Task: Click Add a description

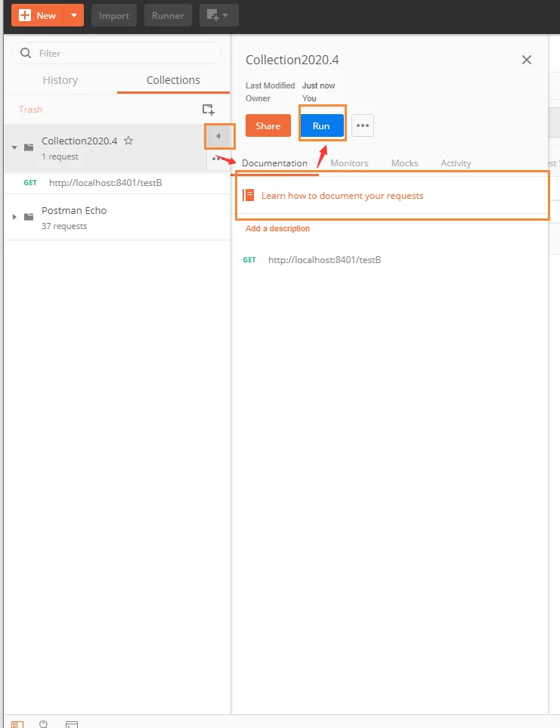Action: click(x=277, y=228)
